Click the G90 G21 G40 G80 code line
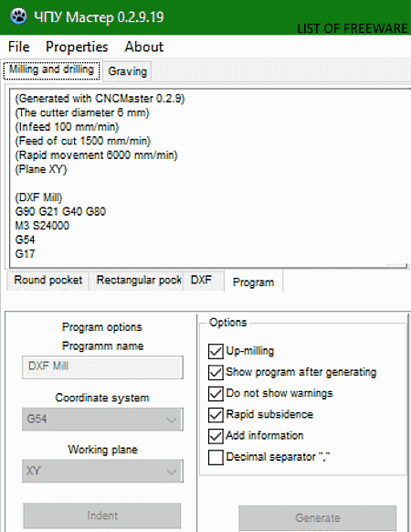Screen dimensions: 411x532 click(x=60, y=212)
